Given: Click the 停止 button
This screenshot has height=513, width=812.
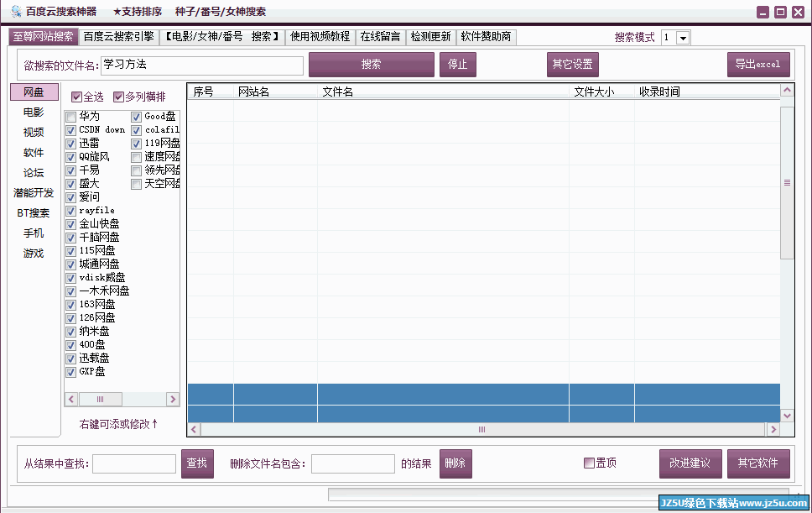Looking at the screenshot, I should 458,65.
